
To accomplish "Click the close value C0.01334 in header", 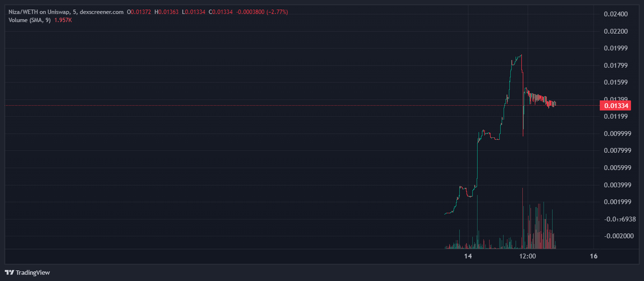I will (220, 12).
